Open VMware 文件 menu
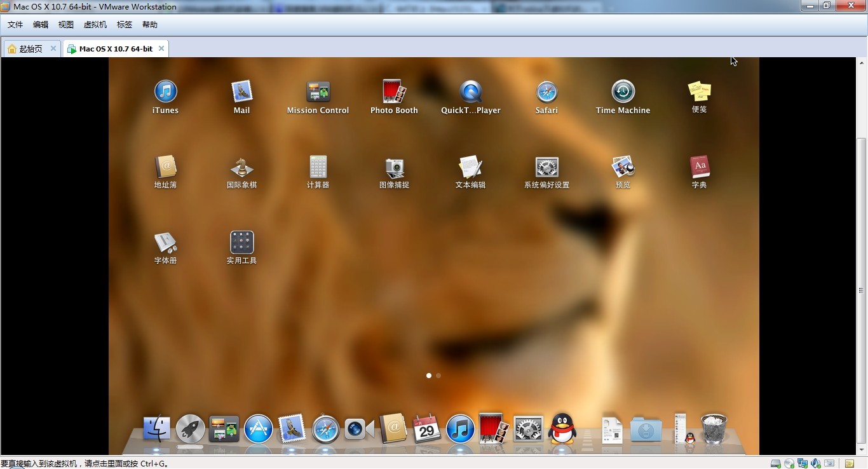The width and height of the screenshot is (868, 469). point(15,25)
